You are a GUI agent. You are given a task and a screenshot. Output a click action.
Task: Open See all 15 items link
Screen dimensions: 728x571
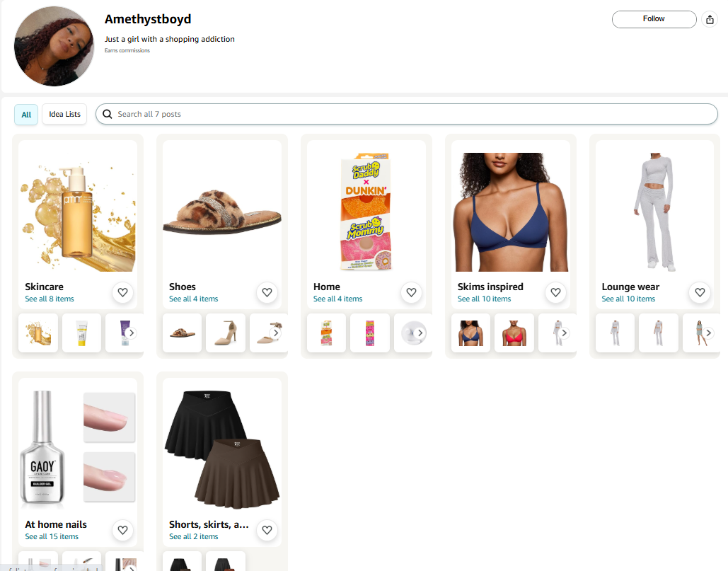coord(52,536)
